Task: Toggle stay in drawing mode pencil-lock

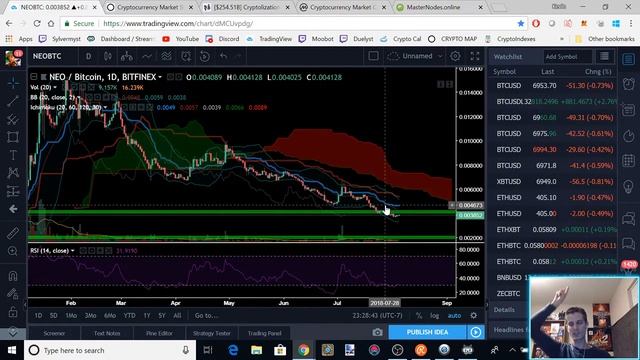Action: (x=13, y=293)
